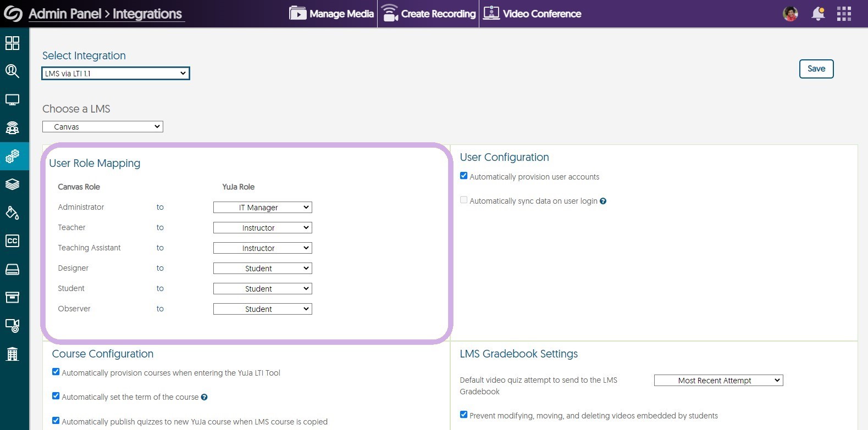Screen dimensions: 868x430
Task: Click the notifications bell icon
Action: coord(818,14)
